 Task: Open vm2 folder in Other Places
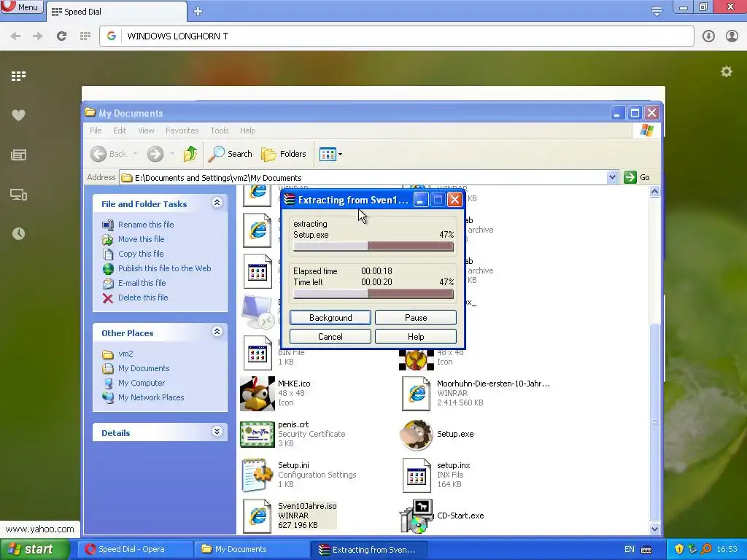[125, 354]
